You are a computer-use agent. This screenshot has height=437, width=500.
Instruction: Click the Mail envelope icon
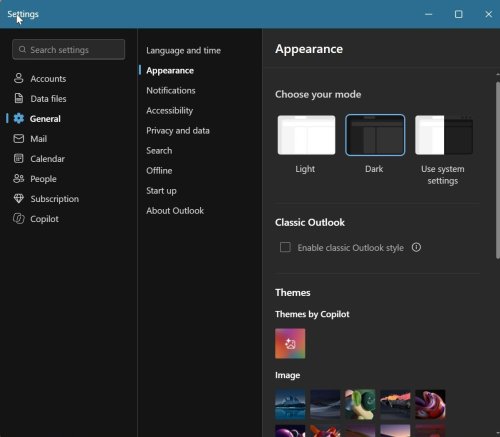19,138
